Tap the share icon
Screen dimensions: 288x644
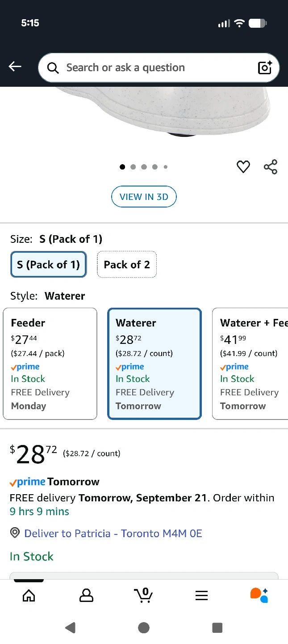click(271, 167)
